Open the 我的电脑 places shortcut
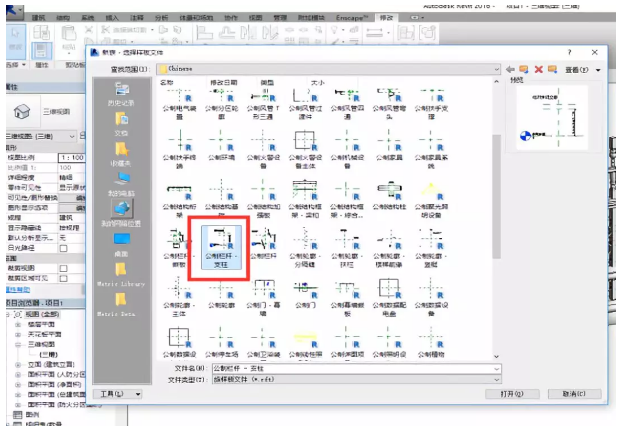 121,184
